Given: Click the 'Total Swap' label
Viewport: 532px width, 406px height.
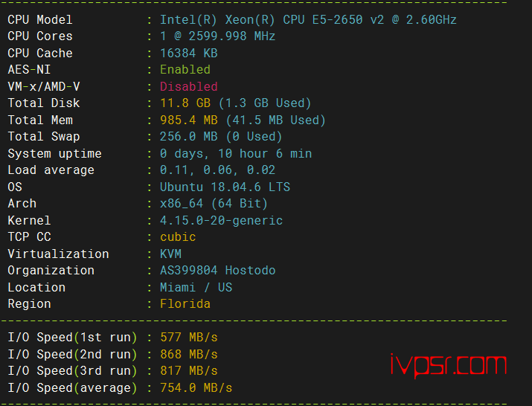Looking at the screenshot, I should coord(44,136).
